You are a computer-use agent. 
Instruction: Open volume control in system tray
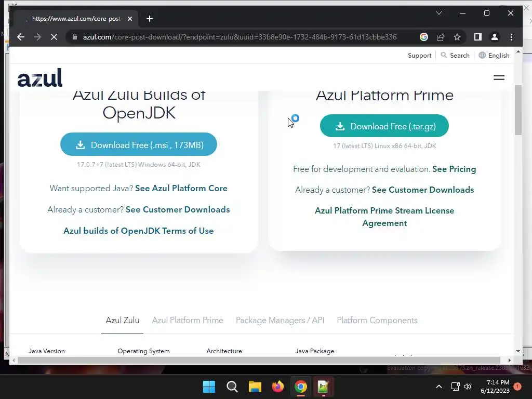pos(468,387)
